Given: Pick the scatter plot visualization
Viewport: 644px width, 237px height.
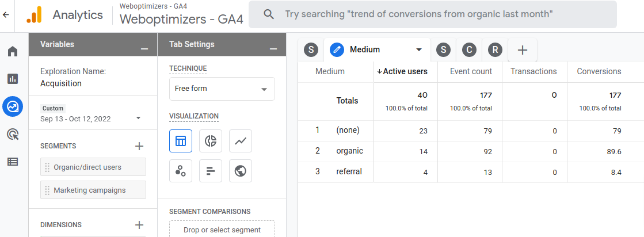Looking at the screenshot, I should [x=181, y=171].
